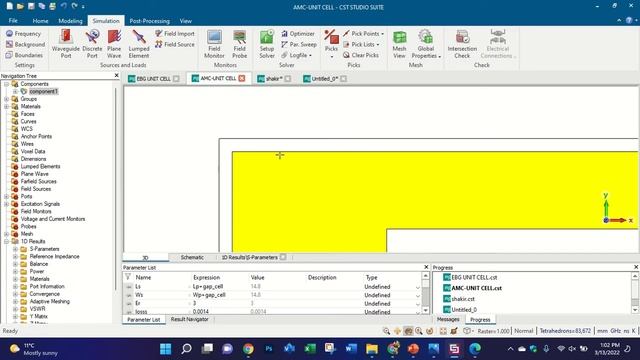Open the Par. Sweep dialog
Viewport: 640px width, 360px height.
[299, 44]
